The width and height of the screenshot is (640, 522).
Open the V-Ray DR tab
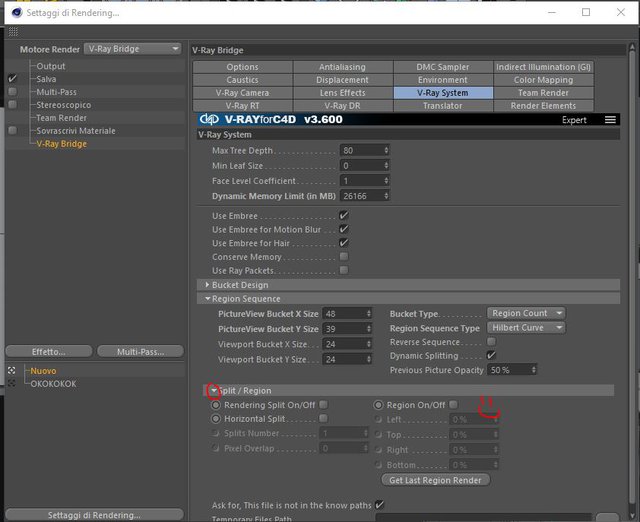coord(342,106)
